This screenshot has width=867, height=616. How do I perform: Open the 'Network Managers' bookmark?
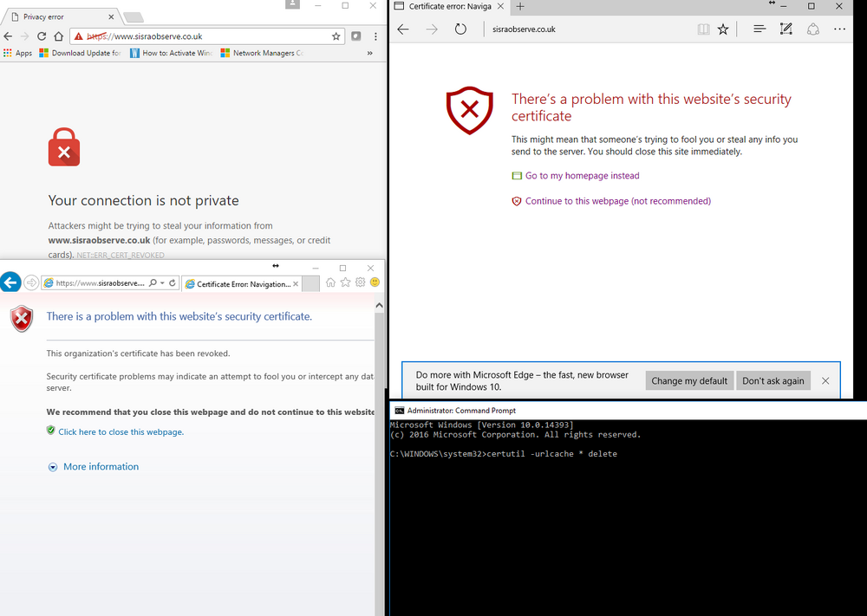(262, 53)
